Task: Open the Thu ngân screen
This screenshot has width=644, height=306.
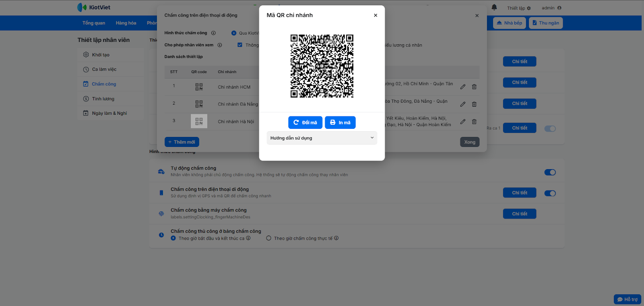Action: 546,23
